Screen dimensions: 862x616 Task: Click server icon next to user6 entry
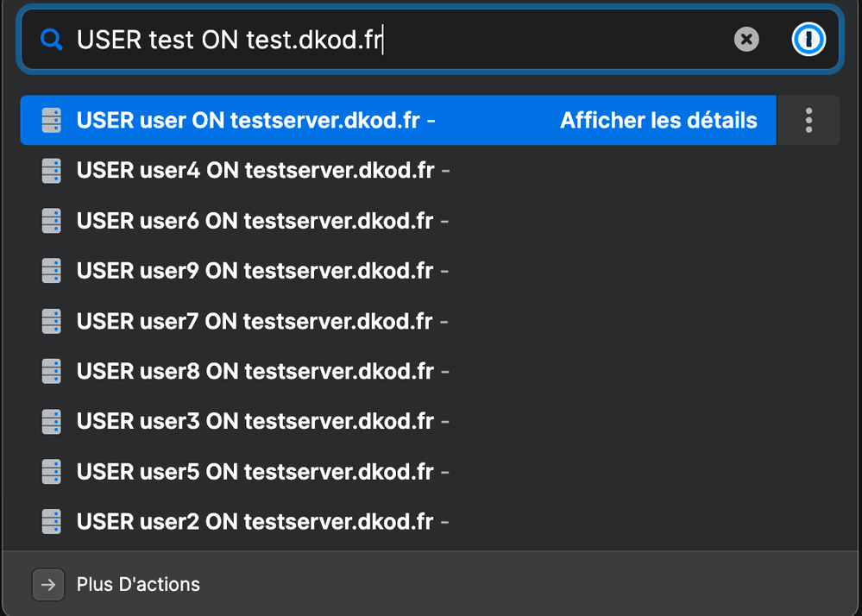51,221
